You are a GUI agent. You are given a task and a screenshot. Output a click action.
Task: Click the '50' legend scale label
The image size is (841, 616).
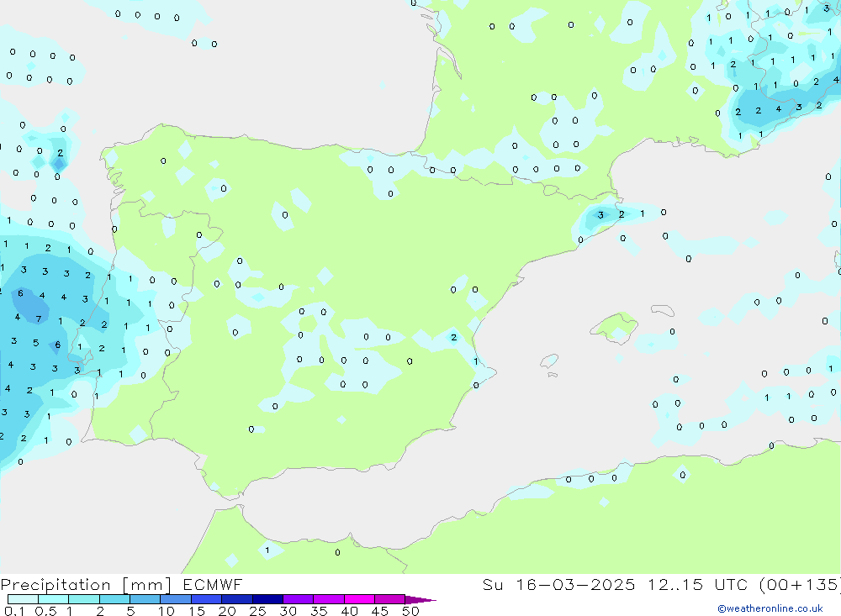[x=410, y=611]
